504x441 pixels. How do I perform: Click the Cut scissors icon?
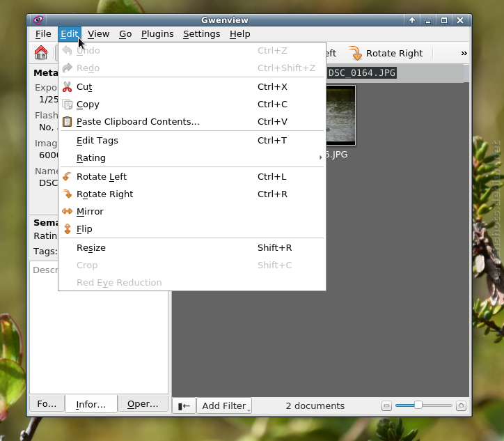tap(68, 87)
